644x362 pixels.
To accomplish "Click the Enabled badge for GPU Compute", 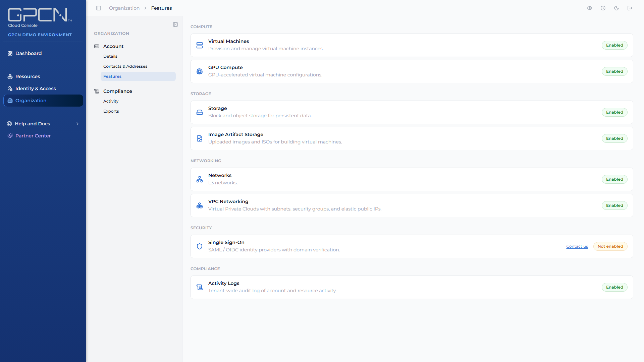I will 614,71.
